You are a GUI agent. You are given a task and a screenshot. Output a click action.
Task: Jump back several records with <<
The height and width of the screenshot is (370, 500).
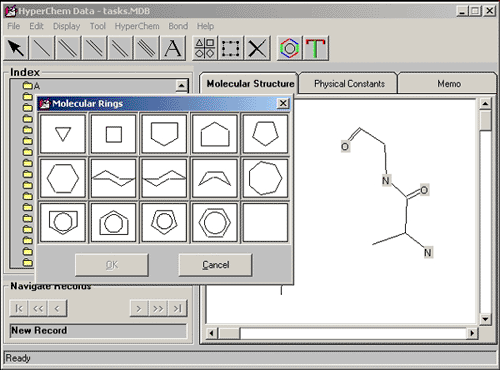coord(38,309)
